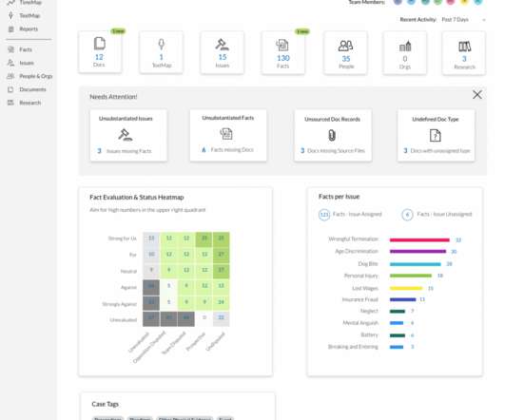Click the Unsourced Doc Records paperclip icon

[332, 136]
